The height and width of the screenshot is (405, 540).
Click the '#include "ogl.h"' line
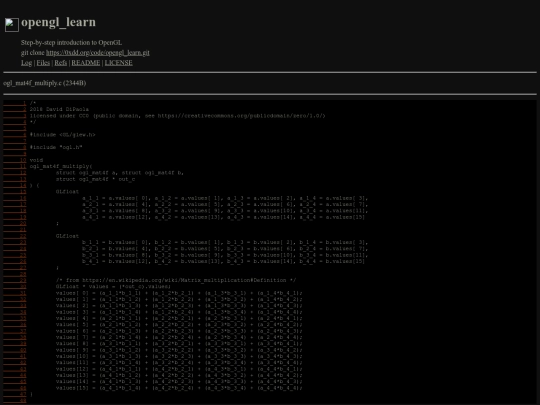click(x=56, y=147)
